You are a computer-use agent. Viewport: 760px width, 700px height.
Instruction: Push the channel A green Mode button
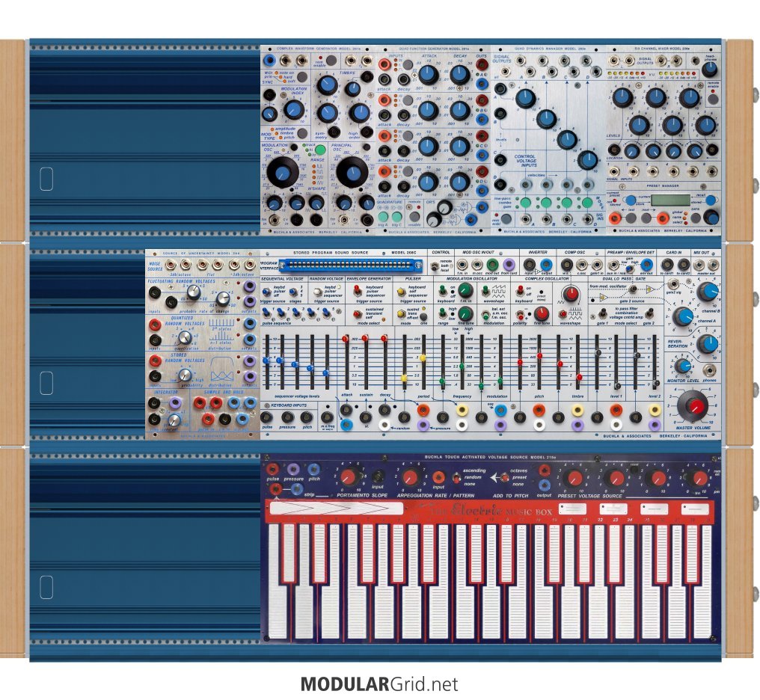(x=525, y=202)
